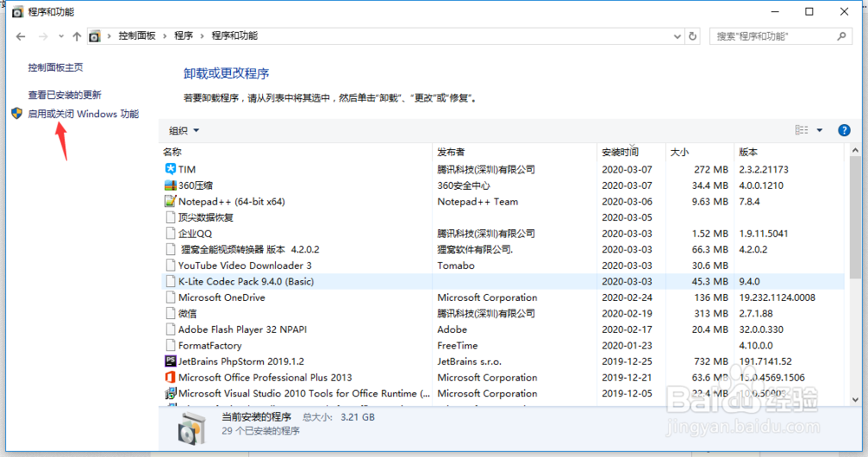Image resolution: width=868 pixels, height=457 pixels.
Task: Click the text Notepad++ (64-bit x64)
Action: [232, 201]
